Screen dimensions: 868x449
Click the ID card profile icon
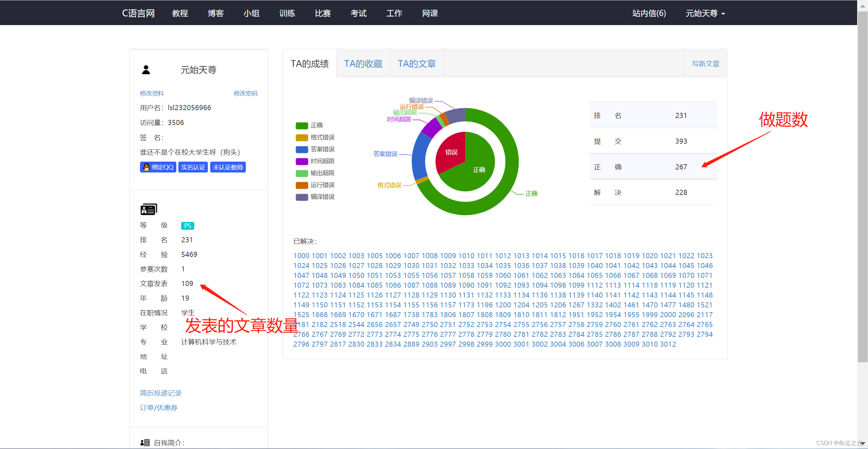149,209
